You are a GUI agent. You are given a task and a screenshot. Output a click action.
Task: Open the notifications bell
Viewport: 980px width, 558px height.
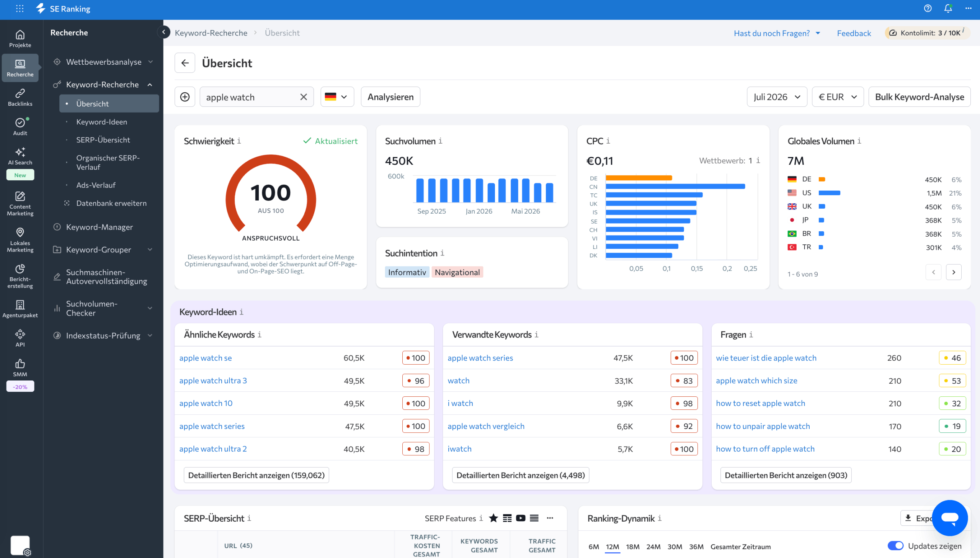(948, 8)
